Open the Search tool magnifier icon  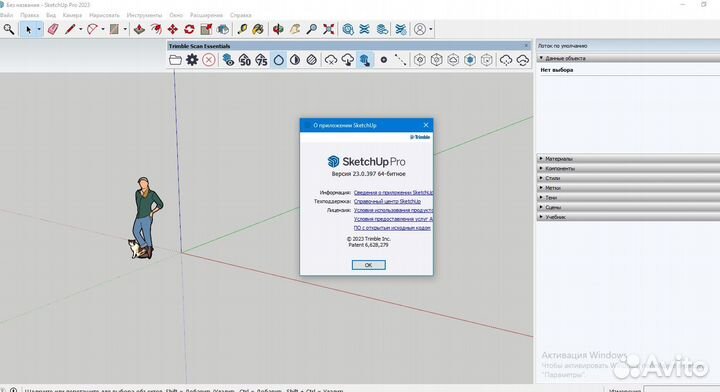click(x=8, y=29)
